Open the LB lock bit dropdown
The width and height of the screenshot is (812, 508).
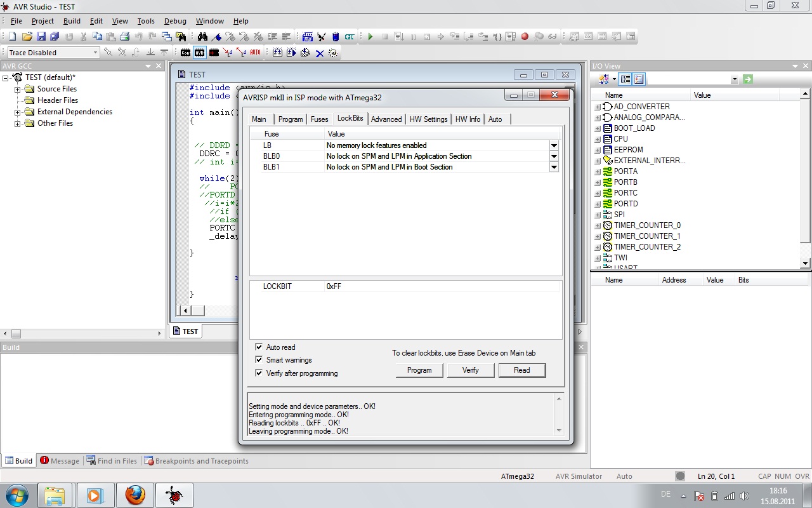click(x=554, y=145)
